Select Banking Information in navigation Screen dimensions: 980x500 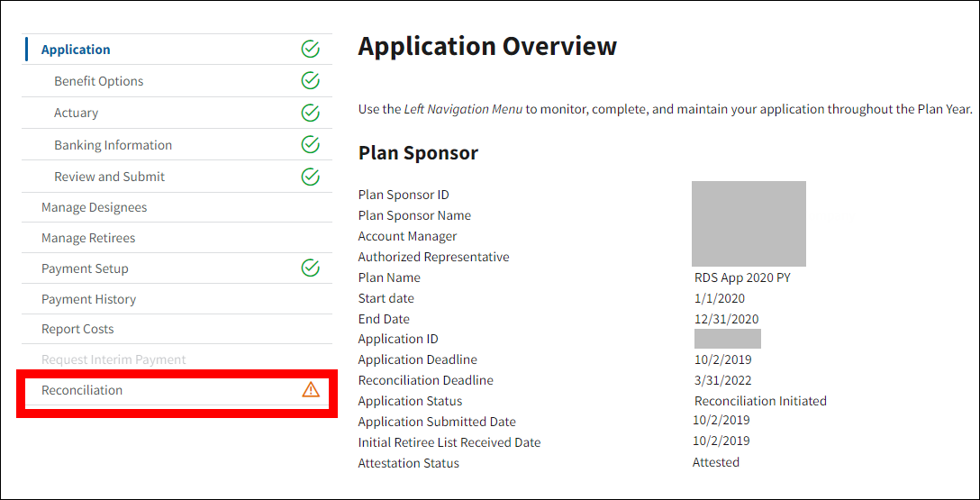tap(113, 145)
